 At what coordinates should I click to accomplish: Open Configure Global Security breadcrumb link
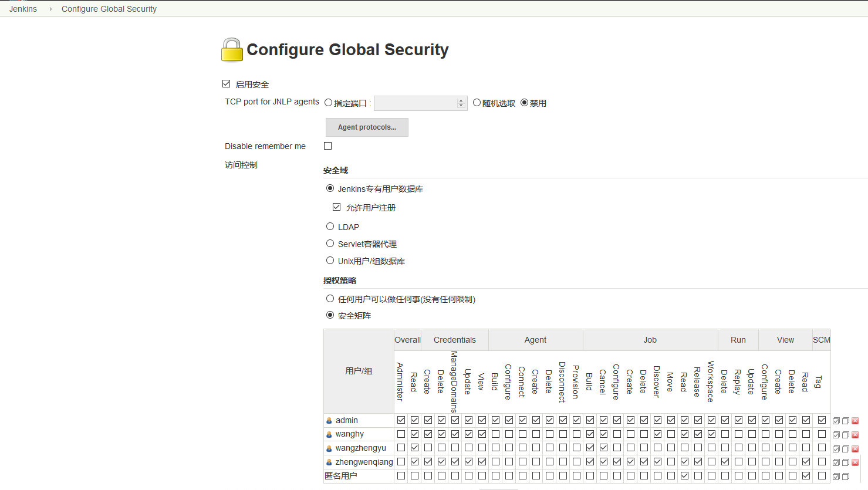coord(109,9)
